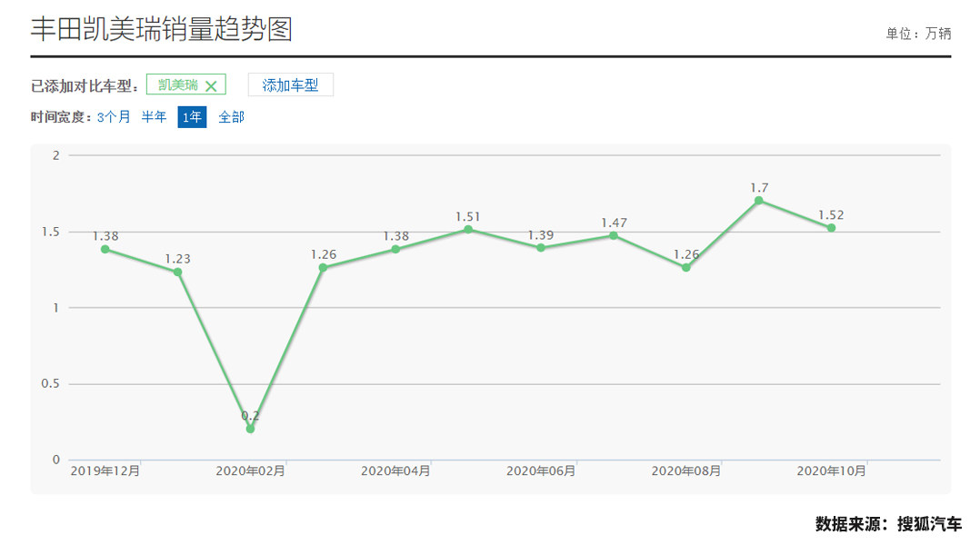Click the 1.39 data point at 2020年06月
Screen dimensions: 980x545
coord(541,247)
